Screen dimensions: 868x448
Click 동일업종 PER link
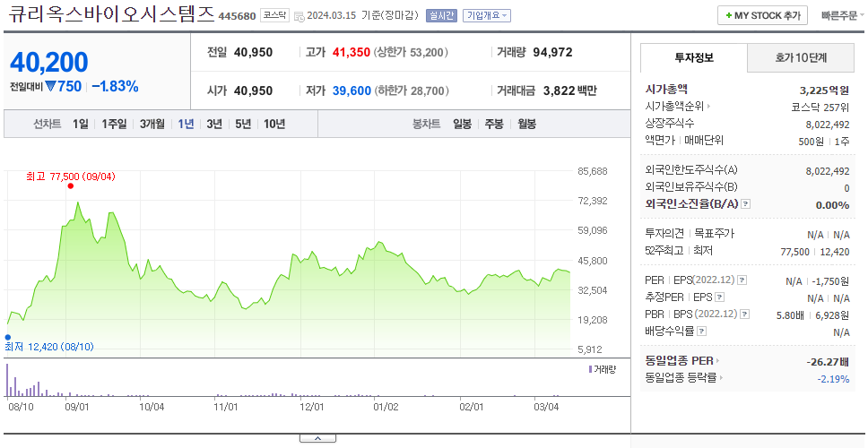pyautogui.click(x=679, y=361)
